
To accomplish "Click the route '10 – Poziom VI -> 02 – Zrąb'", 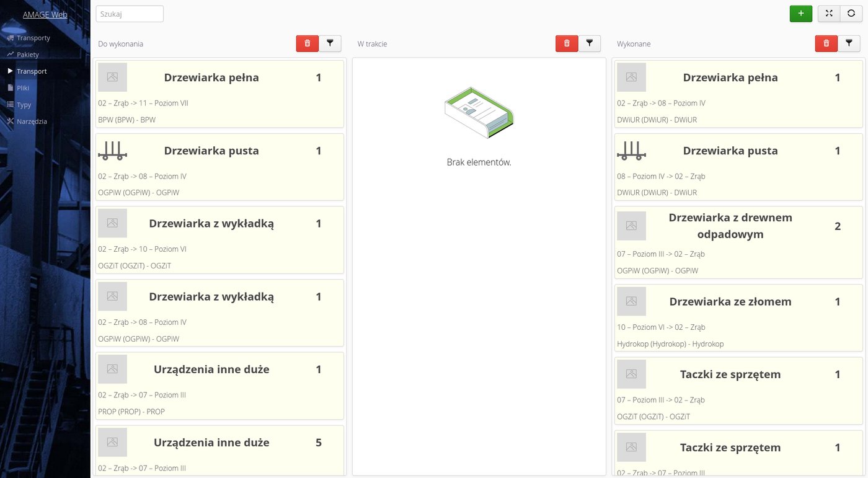I will tap(661, 327).
